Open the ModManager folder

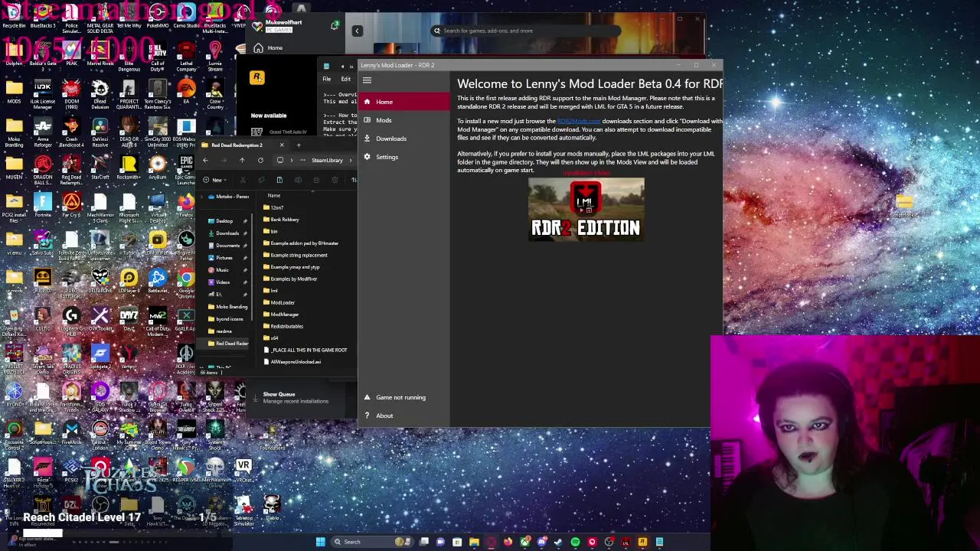click(281, 315)
